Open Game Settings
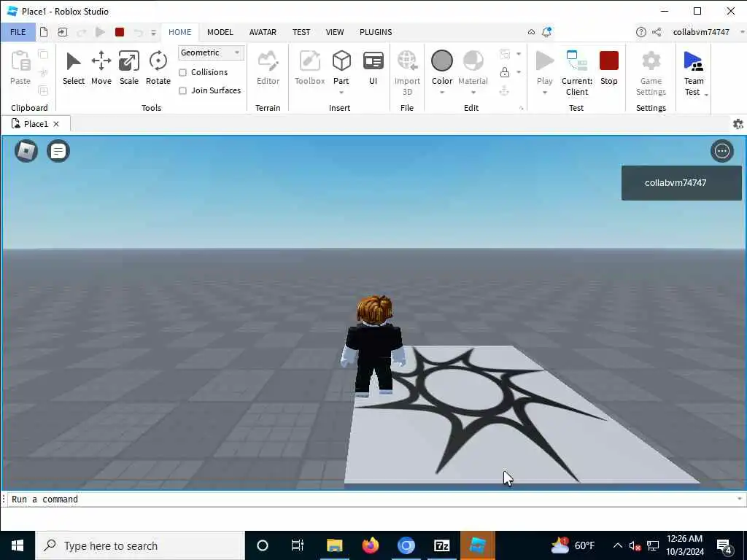 [x=651, y=73]
